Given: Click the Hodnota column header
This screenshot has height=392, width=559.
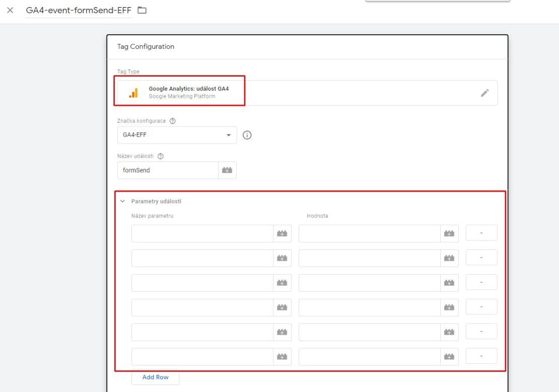Looking at the screenshot, I should click(317, 216).
